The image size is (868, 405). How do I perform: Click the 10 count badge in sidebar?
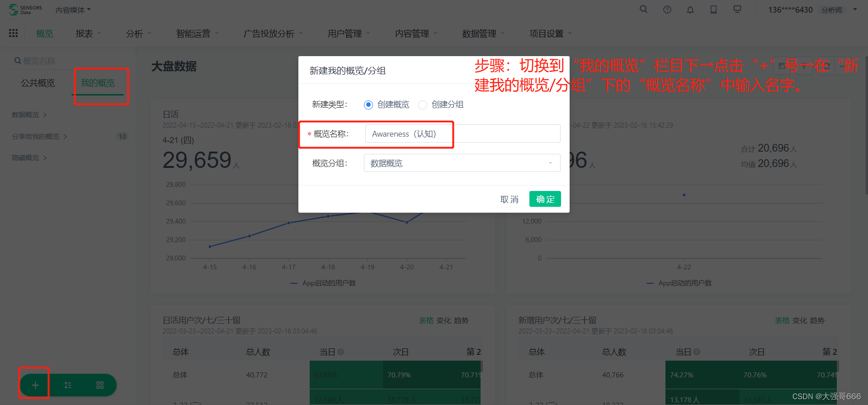(x=123, y=137)
